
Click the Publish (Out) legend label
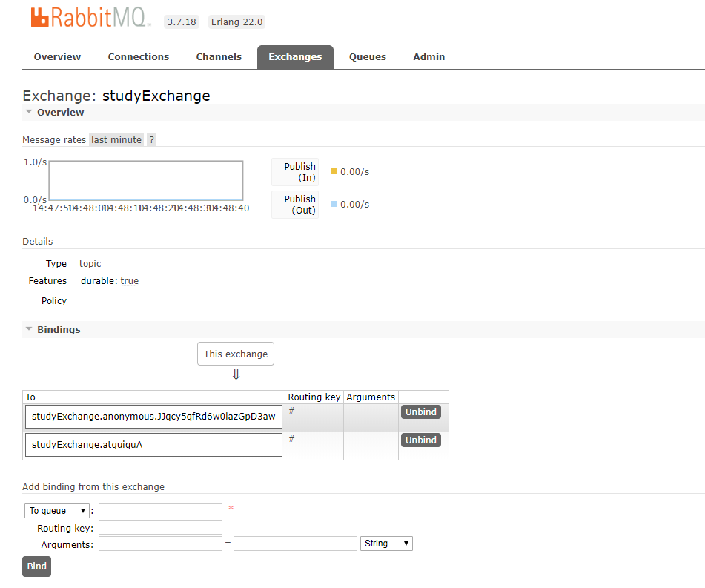(x=295, y=205)
